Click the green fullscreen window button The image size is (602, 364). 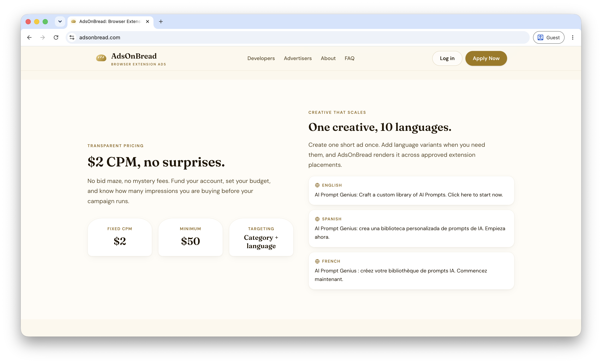[45, 21]
